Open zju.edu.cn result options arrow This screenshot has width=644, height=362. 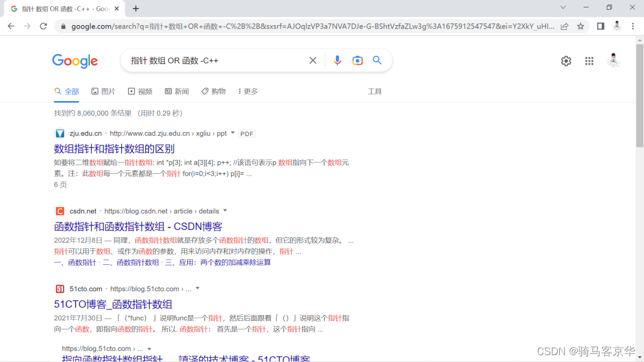(233, 133)
